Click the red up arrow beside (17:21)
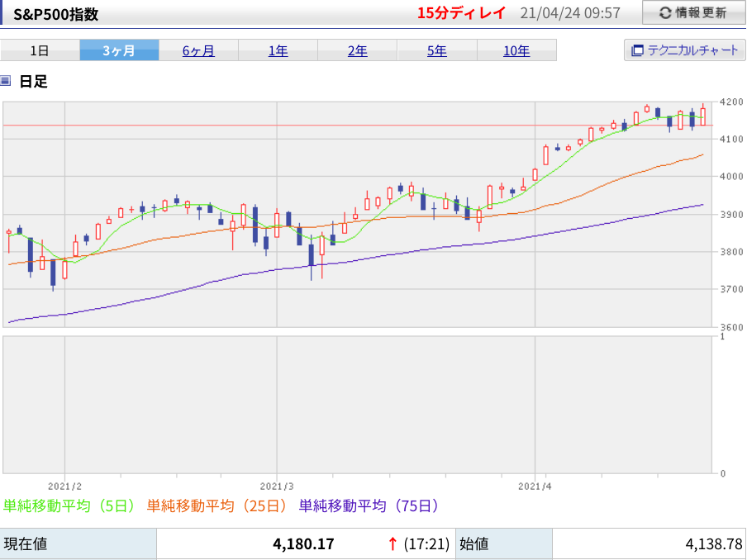The height and width of the screenshot is (560, 747). point(393,543)
